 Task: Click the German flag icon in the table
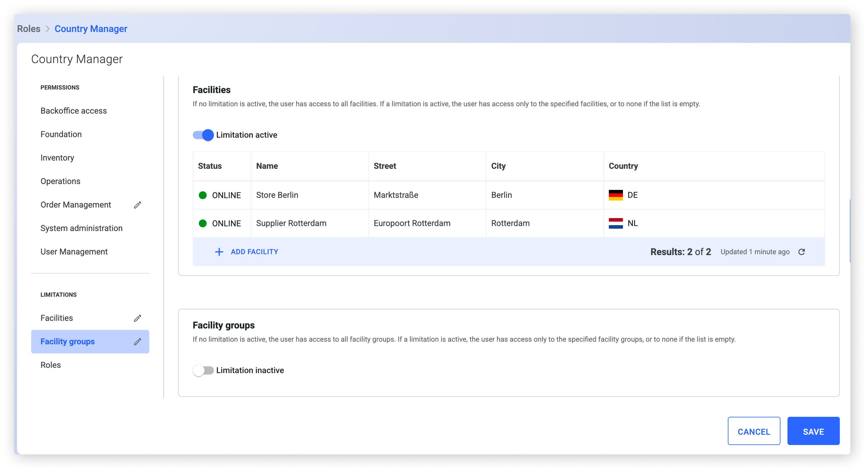(616, 195)
